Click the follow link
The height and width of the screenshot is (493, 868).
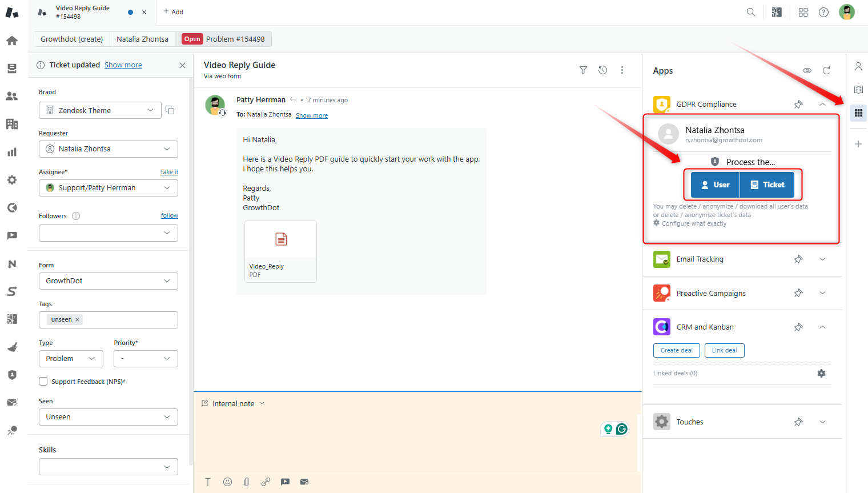(x=170, y=215)
